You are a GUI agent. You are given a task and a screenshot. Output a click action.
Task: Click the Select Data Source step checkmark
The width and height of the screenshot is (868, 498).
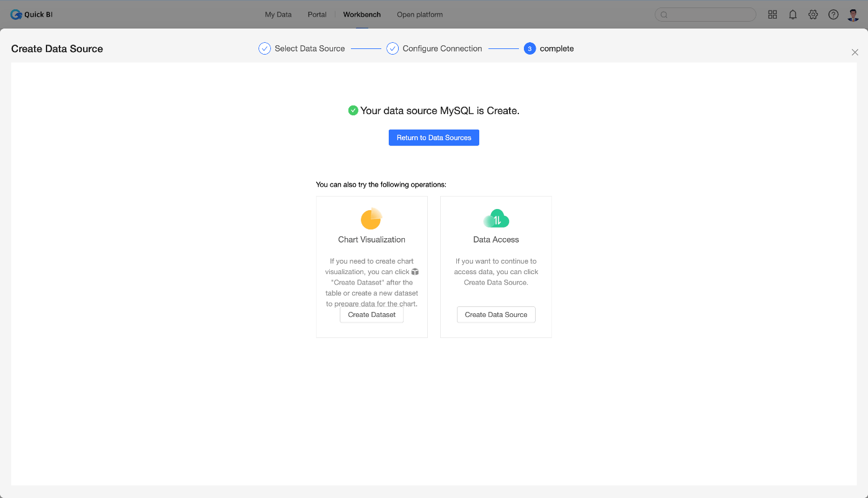pyautogui.click(x=265, y=48)
